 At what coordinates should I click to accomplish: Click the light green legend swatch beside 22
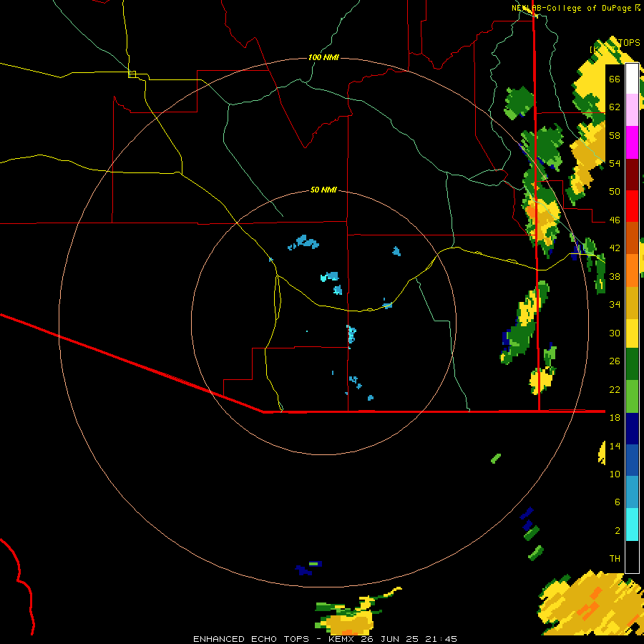pyautogui.click(x=632, y=396)
